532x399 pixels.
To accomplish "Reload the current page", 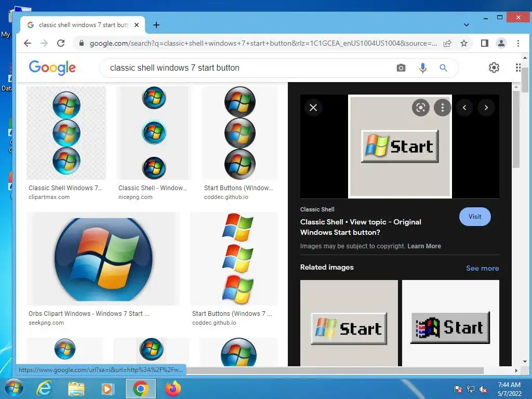I will coord(61,43).
